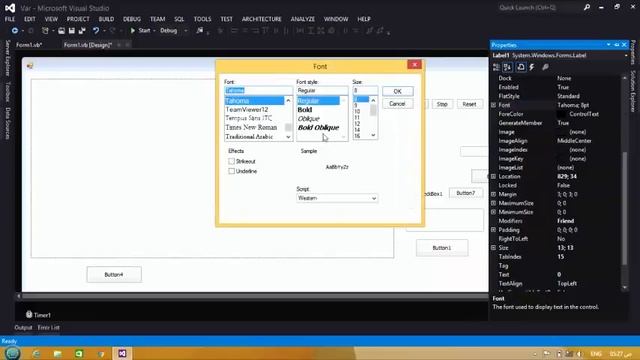Click the Reset button on the form
Screen dimensions: 640x360
point(469,104)
